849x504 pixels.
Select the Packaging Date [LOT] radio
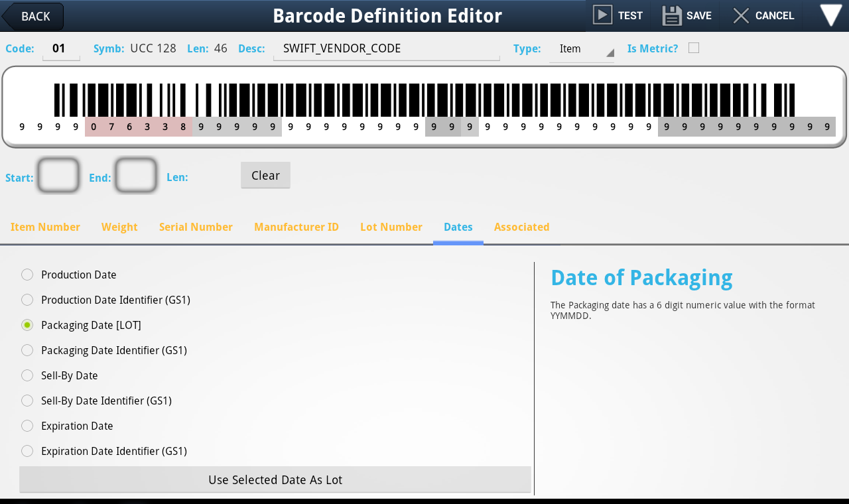click(x=27, y=325)
